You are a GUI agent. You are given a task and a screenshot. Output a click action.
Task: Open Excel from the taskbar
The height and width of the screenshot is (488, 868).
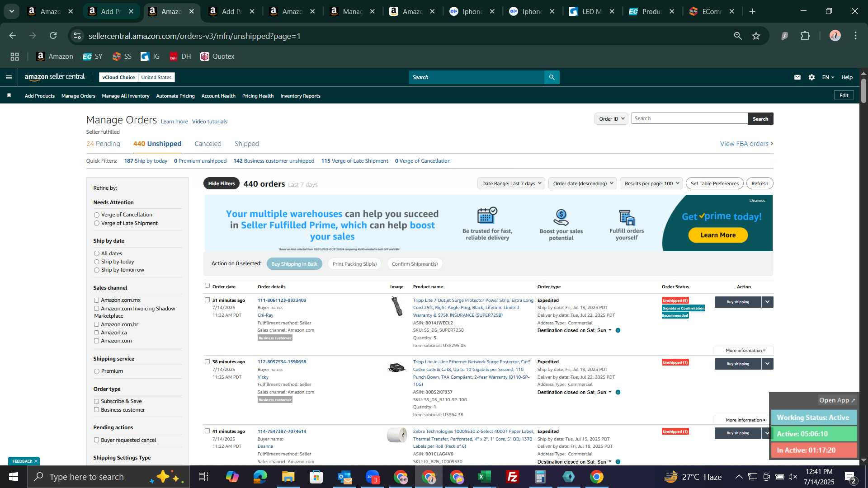[x=485, y=477]
